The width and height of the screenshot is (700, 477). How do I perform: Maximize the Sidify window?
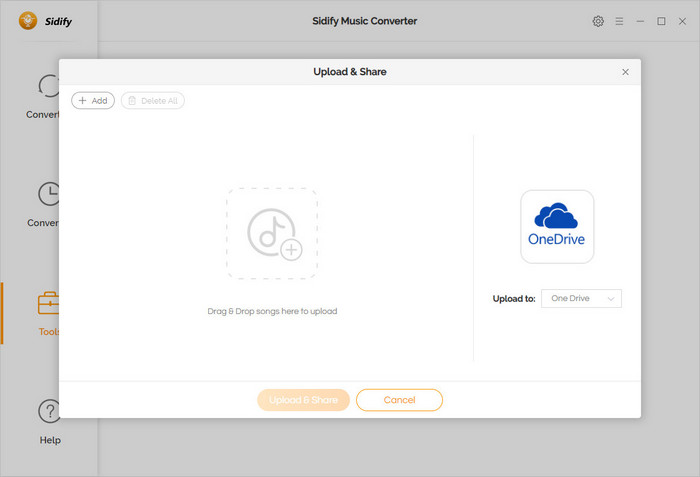(x=661, y=21)
